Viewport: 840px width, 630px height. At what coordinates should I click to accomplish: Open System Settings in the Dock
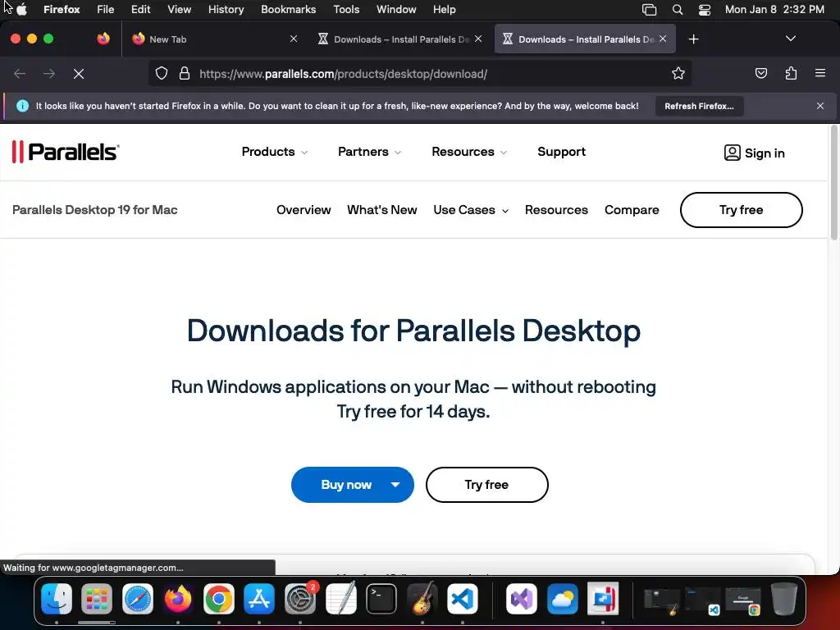(x=300, y=598)
